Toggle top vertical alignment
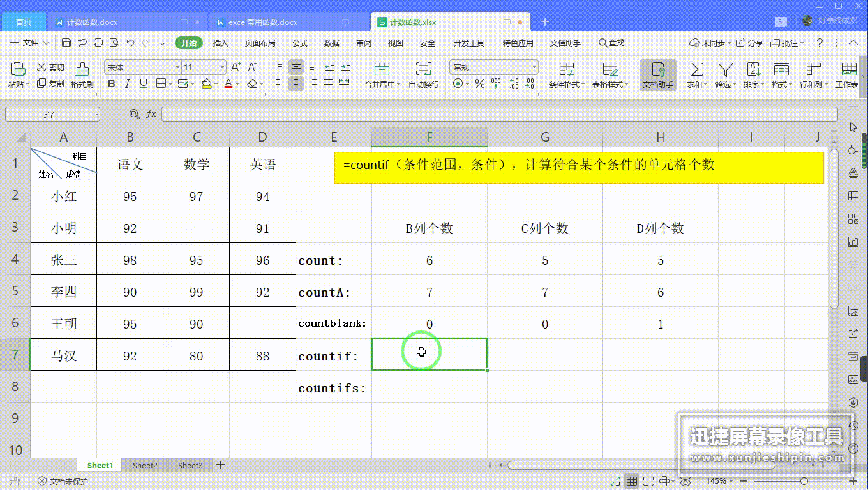Image resolution: width=868 pixels, height=490 pixels. point(280,67)
